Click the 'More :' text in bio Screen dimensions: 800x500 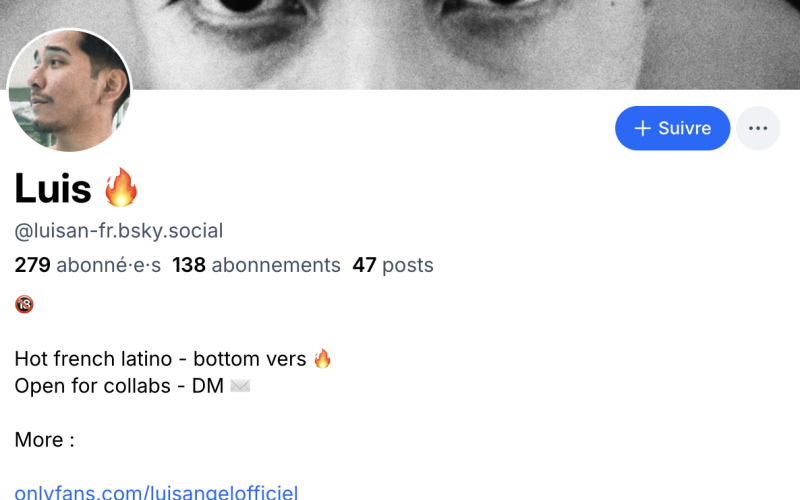click(45, 440)
